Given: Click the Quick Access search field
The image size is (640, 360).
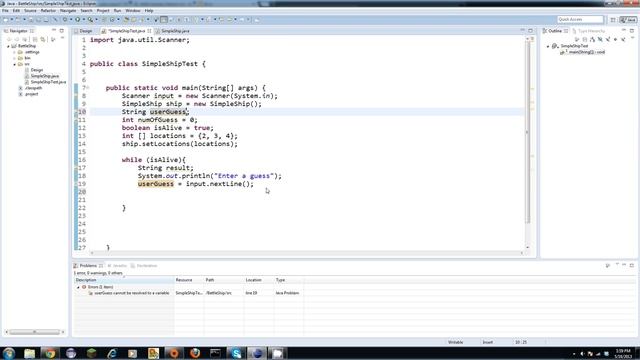Looking at the screenshot, I should (580, 20).
